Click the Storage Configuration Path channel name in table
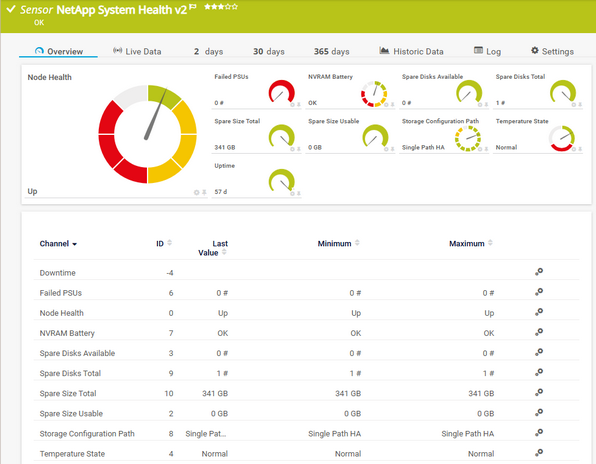The height and width of the screenshot is (464, 596). coord(87,434)
